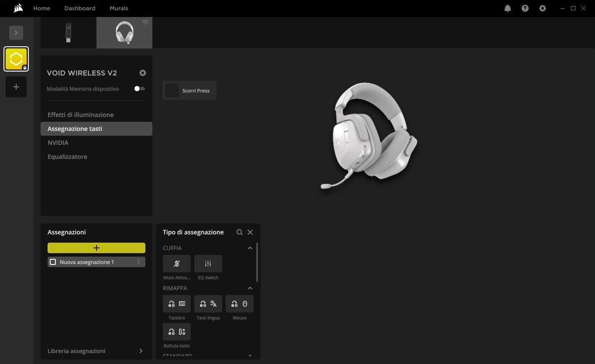This screenshot has width=595, height=364.
Task: Open the Equalizzatore section
Action: point(67,157)
